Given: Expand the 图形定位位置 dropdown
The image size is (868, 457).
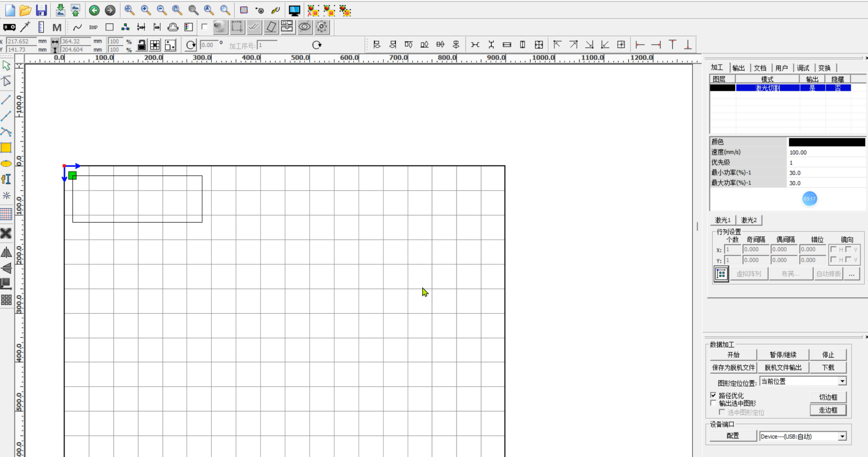Looking at the screenshot, I should pos(842,381).
